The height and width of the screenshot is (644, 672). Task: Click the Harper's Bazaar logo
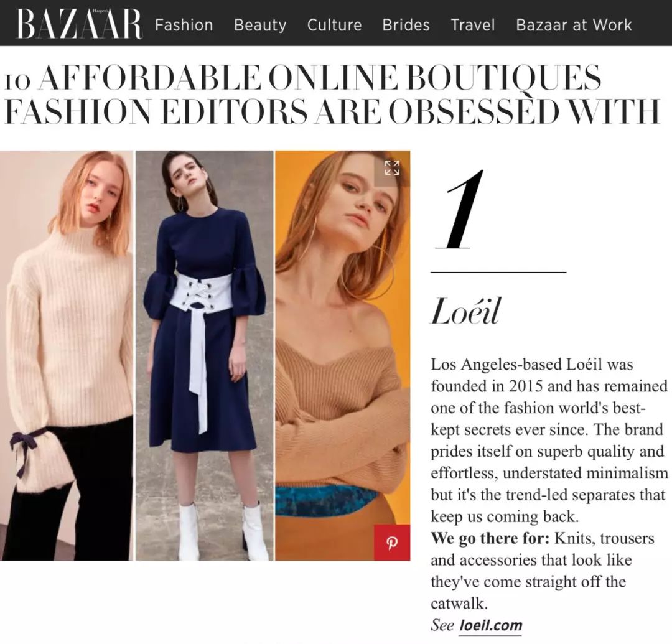(x=79, y=24)
